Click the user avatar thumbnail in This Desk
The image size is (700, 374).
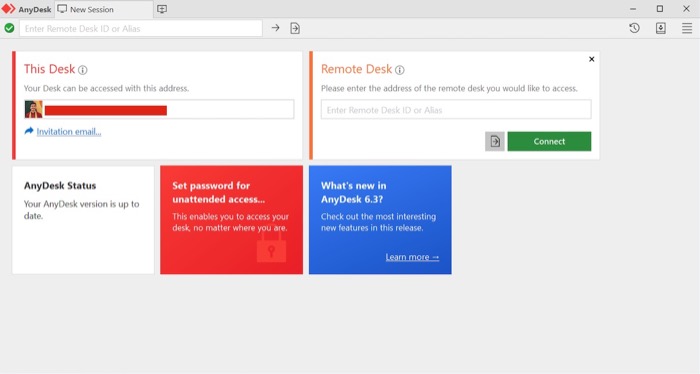pyautogui.click(x=33, y=109)
